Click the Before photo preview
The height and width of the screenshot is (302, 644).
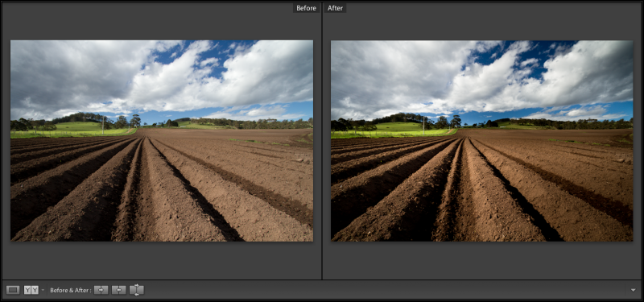(x=162, y=140)
